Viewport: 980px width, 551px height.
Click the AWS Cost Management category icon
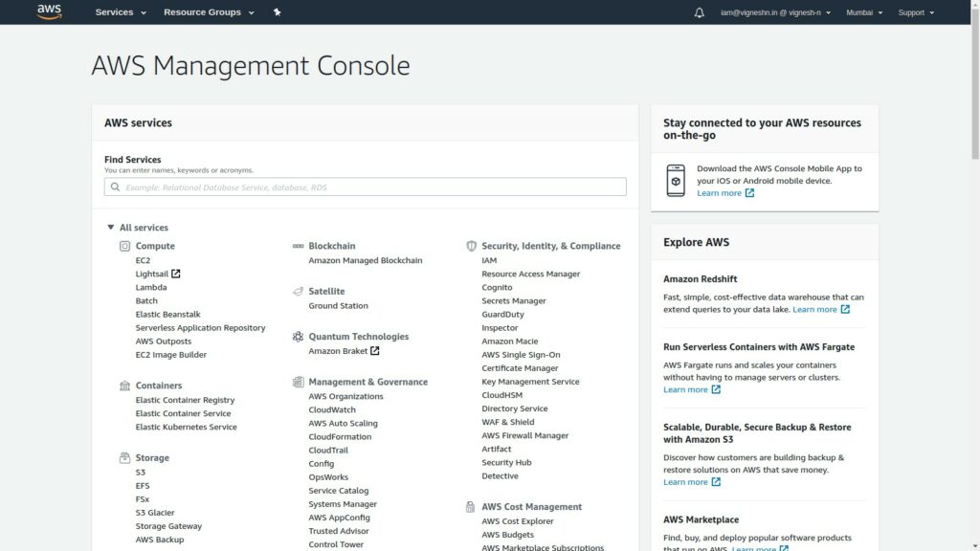(470, 507)
